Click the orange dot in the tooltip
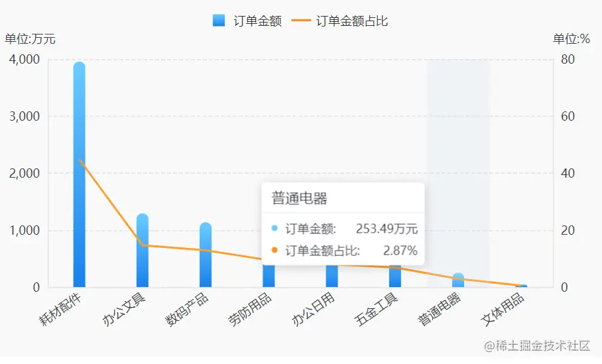The width and height of the screenshot is (602, 364). [274, 250]
